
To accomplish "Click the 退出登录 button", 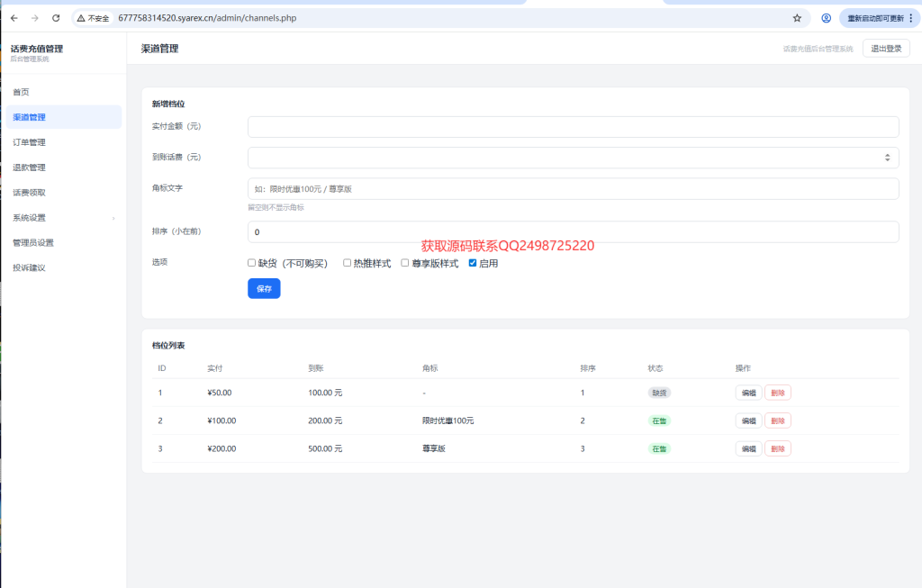I will pos(886,49).
